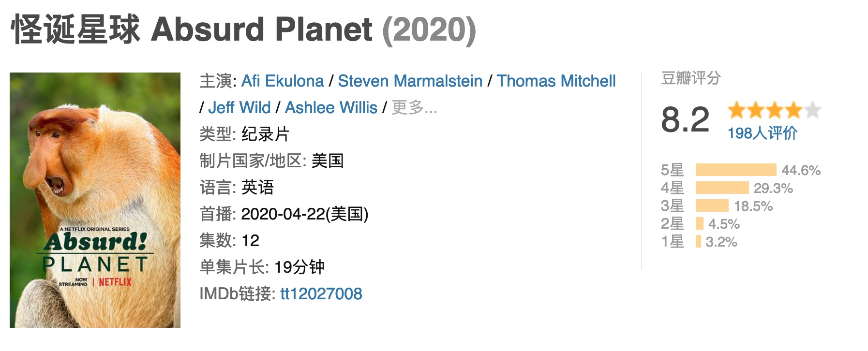Open IMDb link tt12027008
Screen dimensions: 868x351
point(321,294)
